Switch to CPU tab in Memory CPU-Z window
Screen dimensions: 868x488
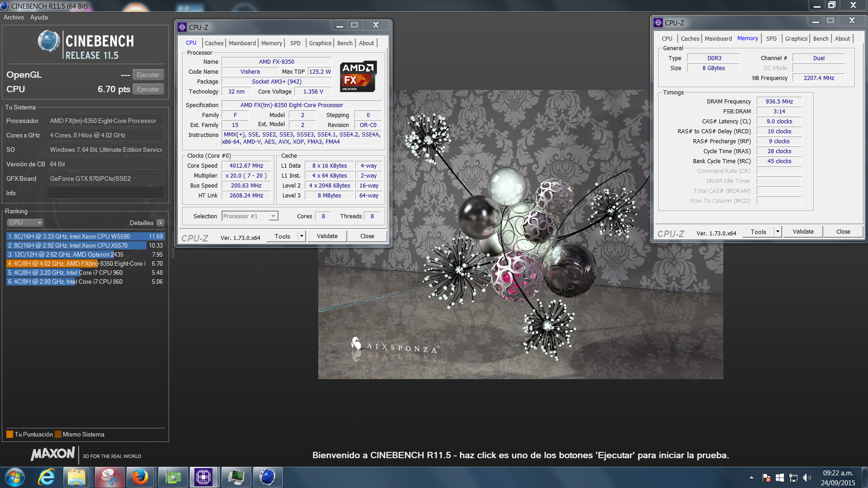tap(667, 38)
